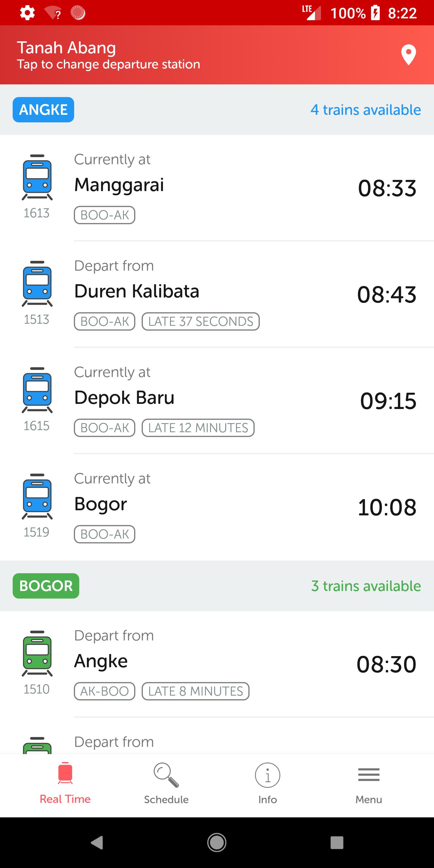Tap the blue train 1519 icon
The height and width of the screenshot is (868, 434).
tap(37, 497)
